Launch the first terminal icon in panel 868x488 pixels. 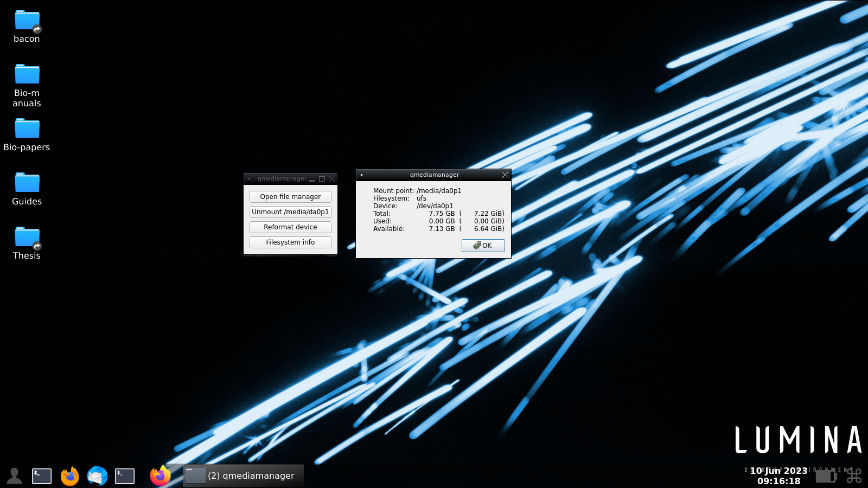pos(42,476)
